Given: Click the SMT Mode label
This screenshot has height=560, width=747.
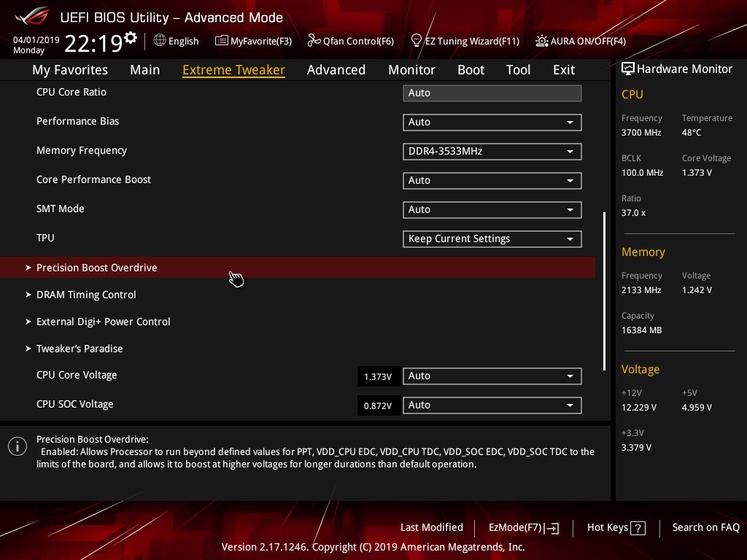Looking at the screenshot, I should pyautogui.click(x=60, y=209).
